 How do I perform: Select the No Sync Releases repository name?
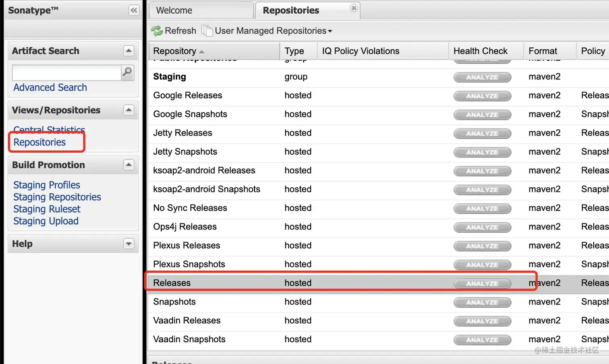(x=190, y=208)
